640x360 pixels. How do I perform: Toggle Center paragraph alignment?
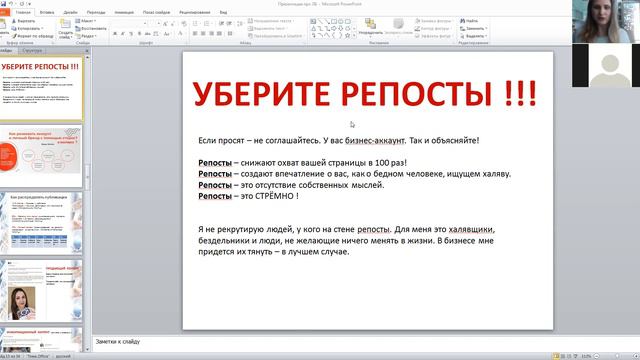[203, 33]
